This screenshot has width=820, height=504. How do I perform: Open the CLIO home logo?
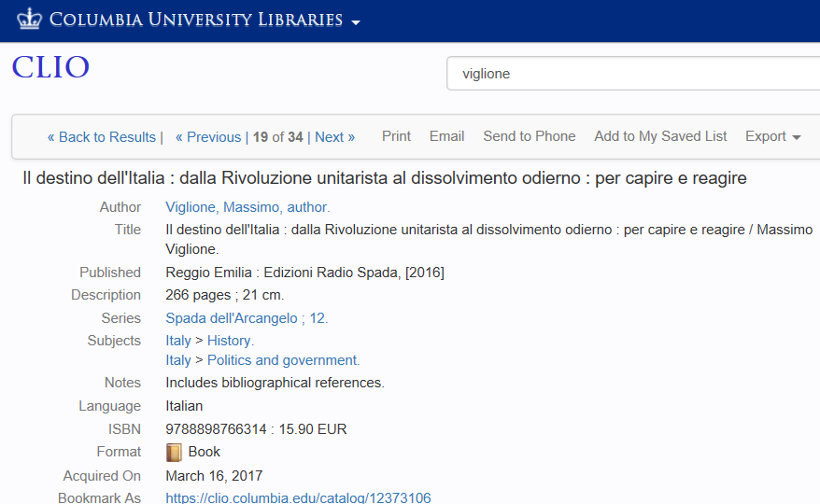[x=50, y=67]
